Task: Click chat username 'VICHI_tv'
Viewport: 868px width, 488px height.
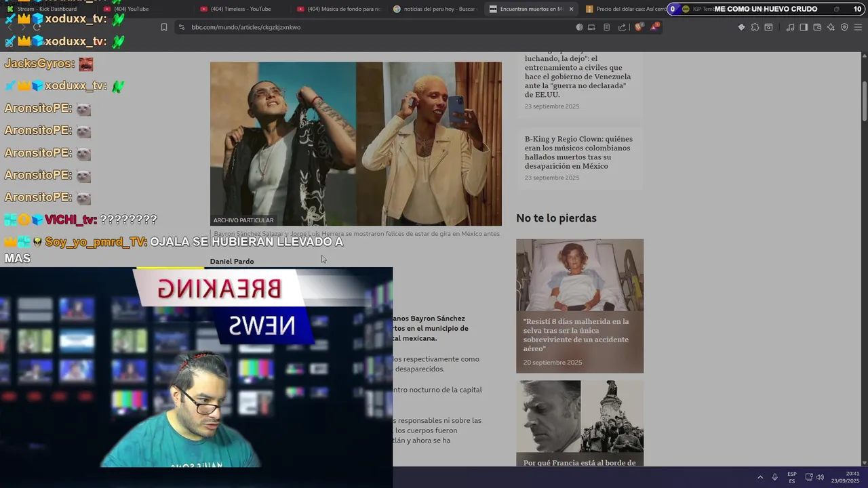Action: pos(71,220)
